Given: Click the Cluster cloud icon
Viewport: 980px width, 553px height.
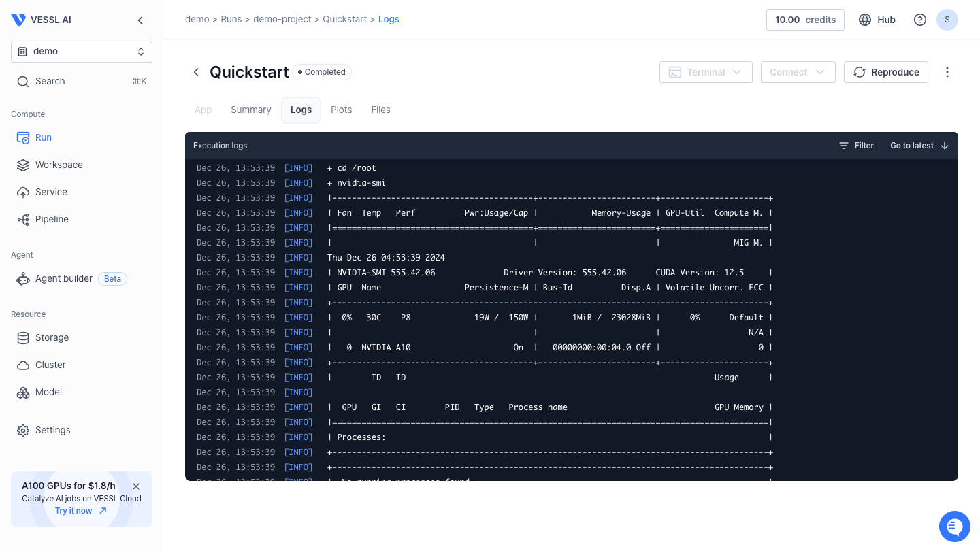Looking at the screenshot, I should point(23,365).
